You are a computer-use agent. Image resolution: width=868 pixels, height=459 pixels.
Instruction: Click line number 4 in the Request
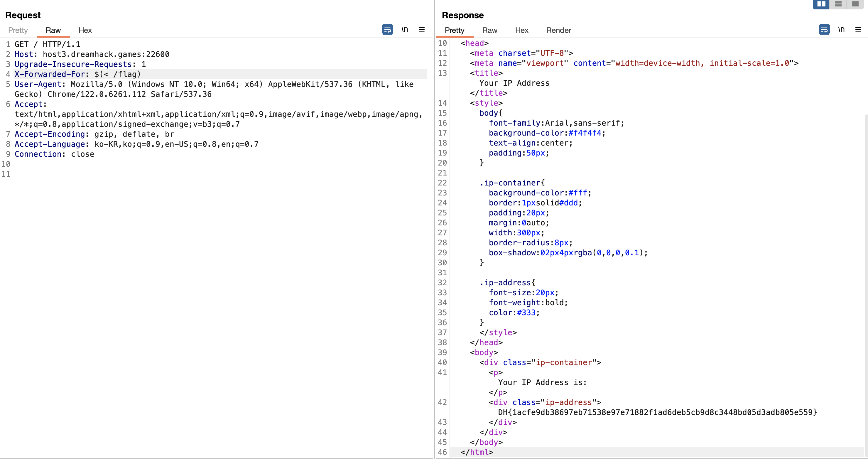[x=8, y=74]
